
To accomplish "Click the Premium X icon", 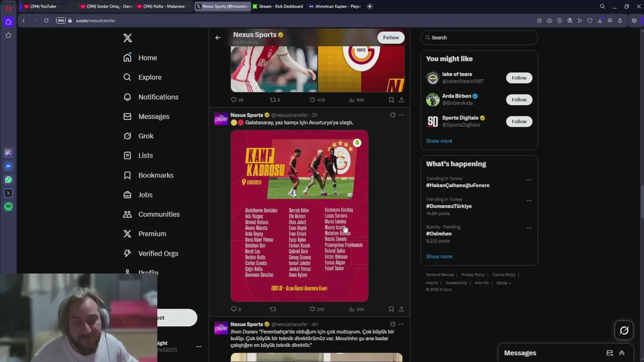I will (127, 234).
